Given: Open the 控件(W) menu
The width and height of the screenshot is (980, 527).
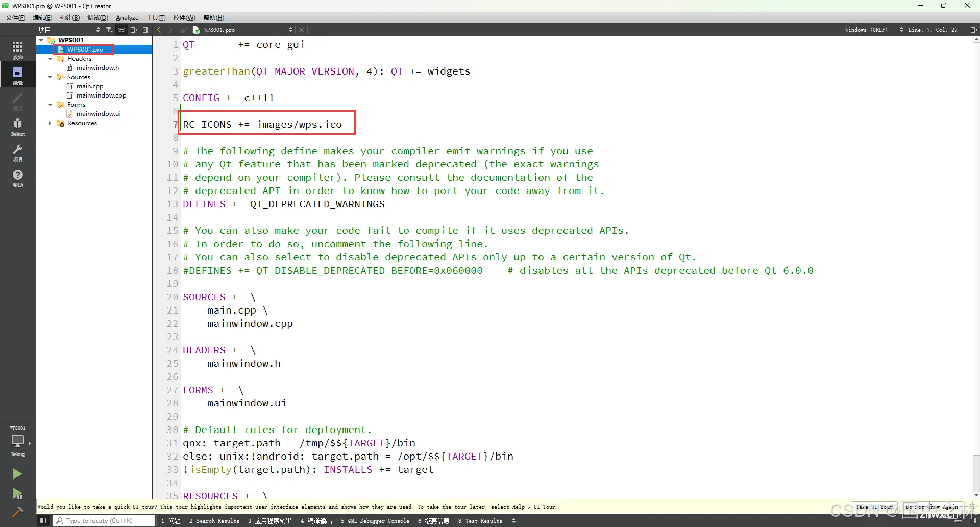Looking at the screenshot, I should pyautogui.click(x=184, y=18).
